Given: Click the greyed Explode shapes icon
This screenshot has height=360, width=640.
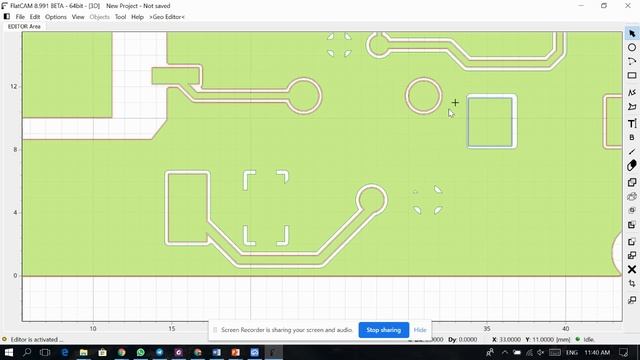Looking at the screenshot, I should tap(632, 196).
